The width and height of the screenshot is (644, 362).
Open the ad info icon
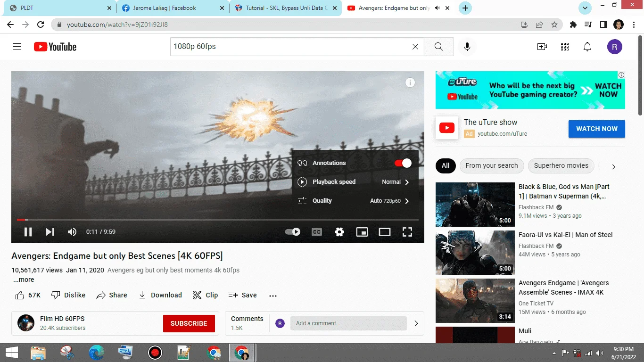[x=621, y=75]
